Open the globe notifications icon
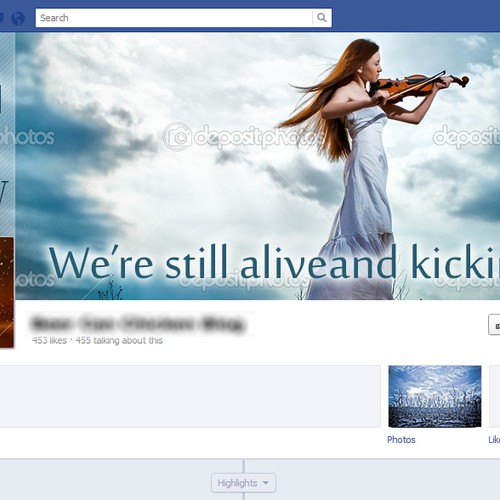Screen dimensions: 500x500 pyautogui.click(x=18, y=18)
